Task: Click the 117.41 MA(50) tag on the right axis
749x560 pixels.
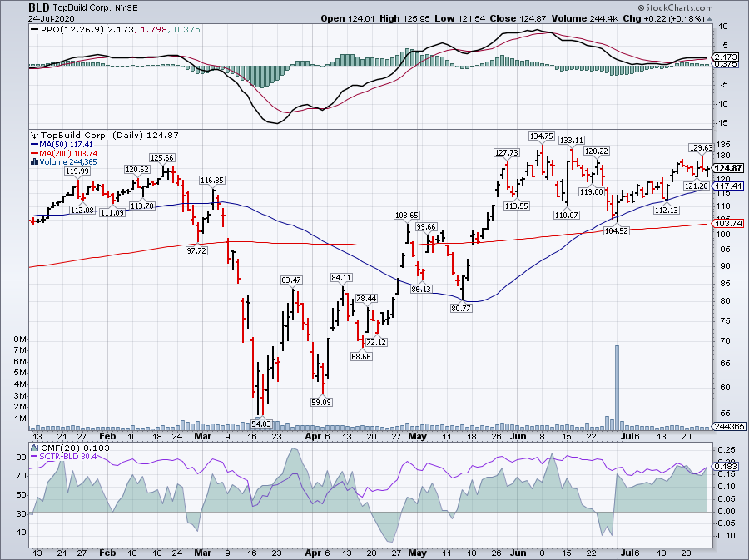Action: (727, 186)
